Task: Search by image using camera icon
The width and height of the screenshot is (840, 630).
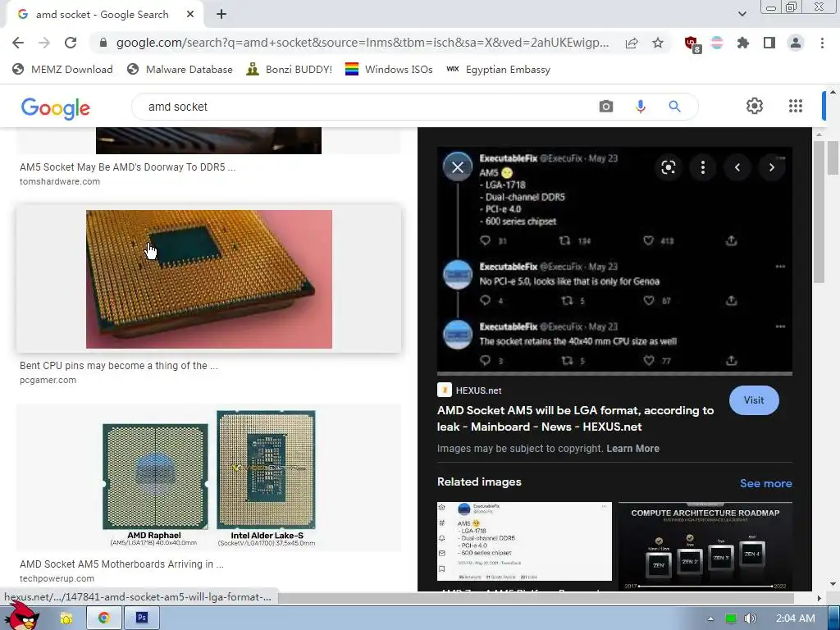Action: (x=606, y=107)
